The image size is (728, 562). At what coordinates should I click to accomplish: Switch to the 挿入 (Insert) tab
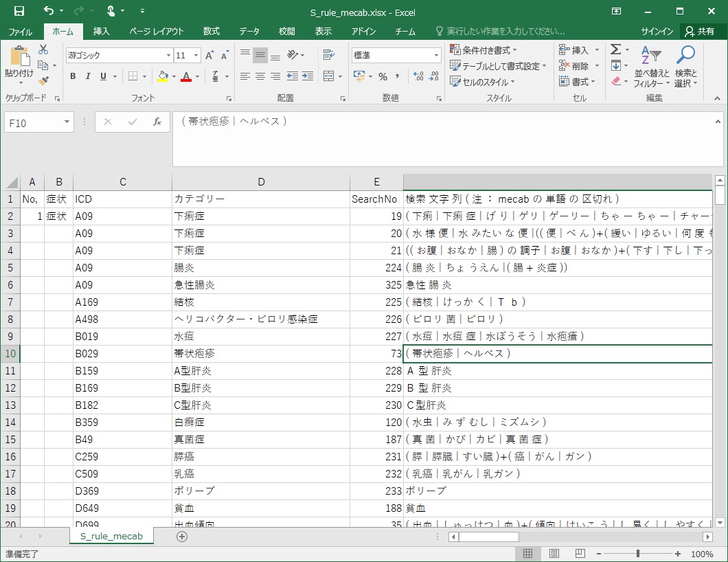101,32
